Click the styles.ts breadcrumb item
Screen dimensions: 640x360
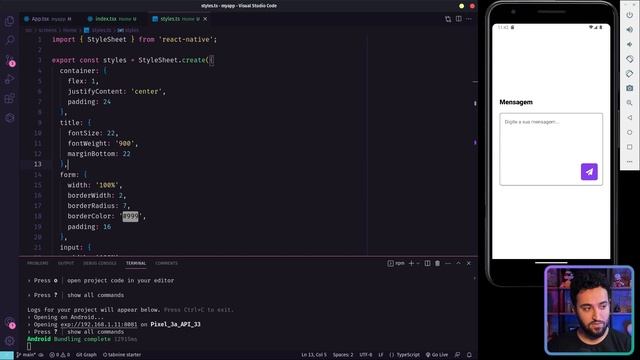click(98, 30)
